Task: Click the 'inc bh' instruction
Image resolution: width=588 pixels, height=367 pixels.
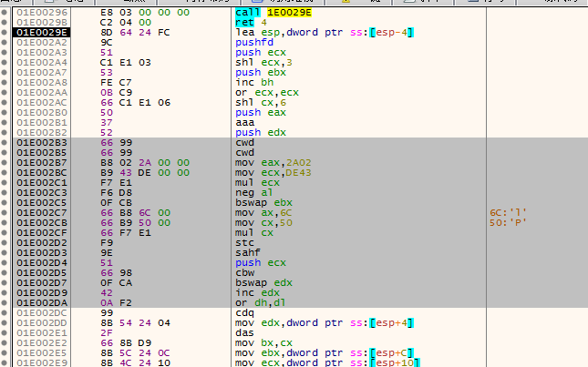Action: point(254,82)
